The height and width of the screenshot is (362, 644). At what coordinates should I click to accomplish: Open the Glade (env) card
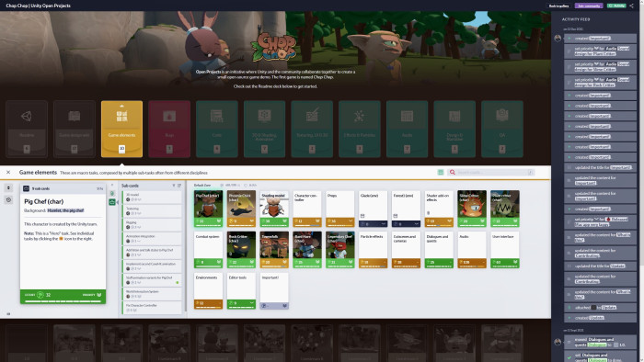(x=373, y=209)
